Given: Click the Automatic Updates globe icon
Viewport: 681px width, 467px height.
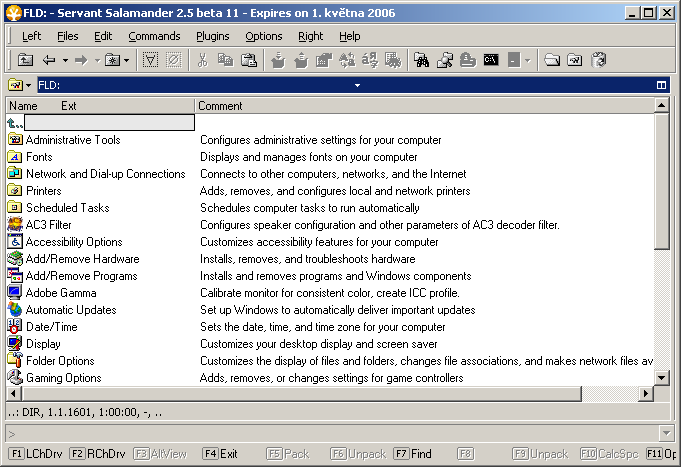Looking at the screenshot, I should (x=15, y=310).
